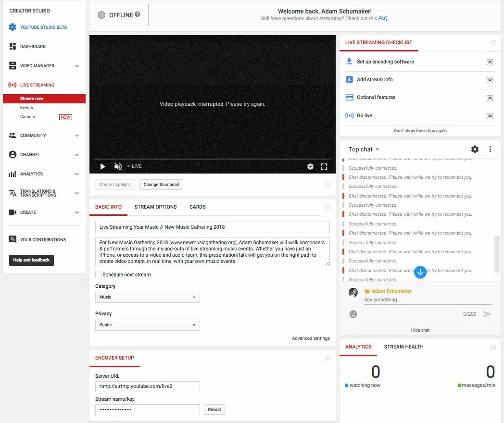Click the Create highlight button
The height and width of the screenshot is (423, 504).
(114, 185)
